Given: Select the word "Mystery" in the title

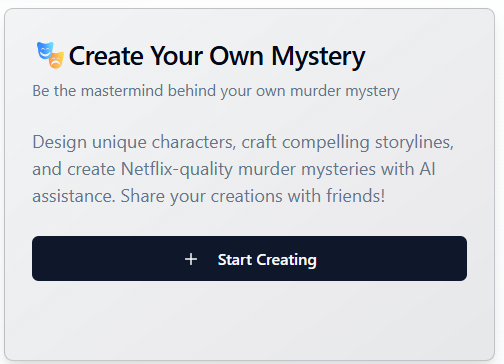Looking at the screenshot, I should coord(318,57).
